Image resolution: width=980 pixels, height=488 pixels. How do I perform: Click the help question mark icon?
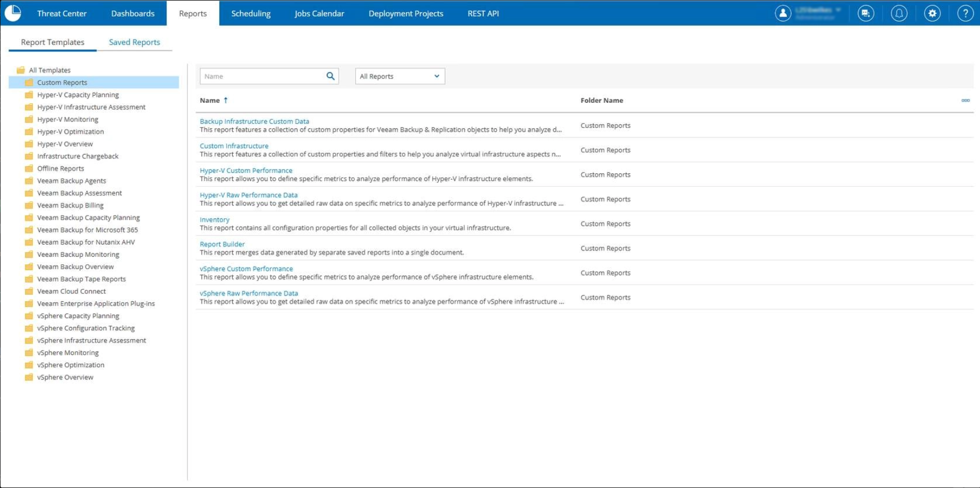[x=965, y=13]
